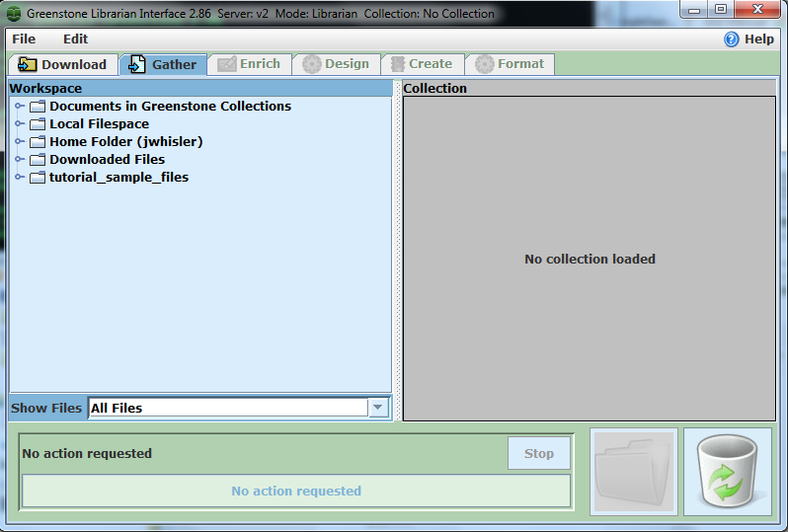Click the empty Collection pane area
Image resolution: width=788 pixels, height=532 pixels.
(590, 326)
